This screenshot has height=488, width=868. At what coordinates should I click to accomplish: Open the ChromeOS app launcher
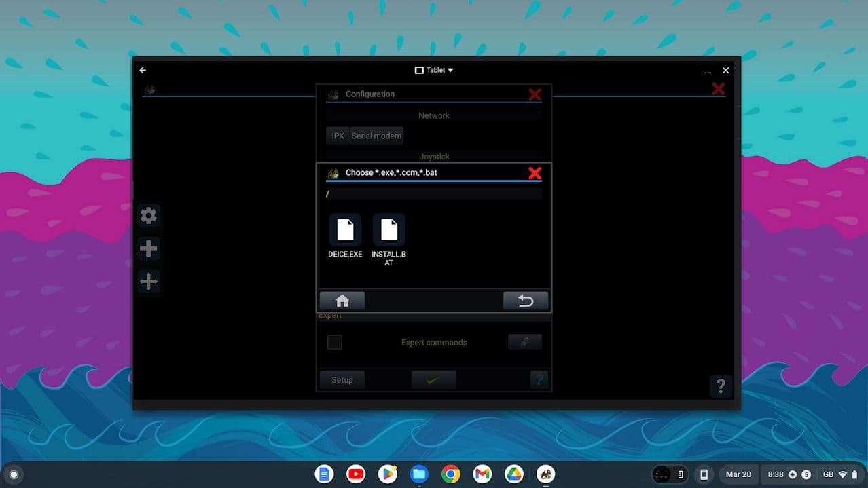pyautogui.click(x=14, y=474)
